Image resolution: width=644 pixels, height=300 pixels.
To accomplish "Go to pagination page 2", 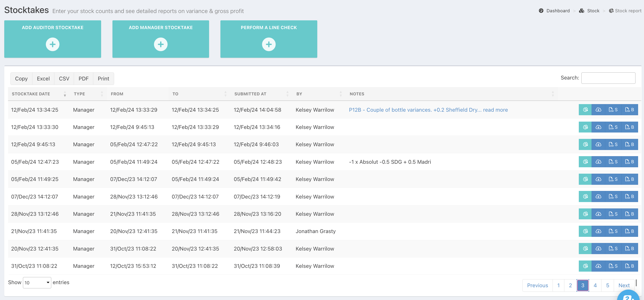I will (570, 285).
